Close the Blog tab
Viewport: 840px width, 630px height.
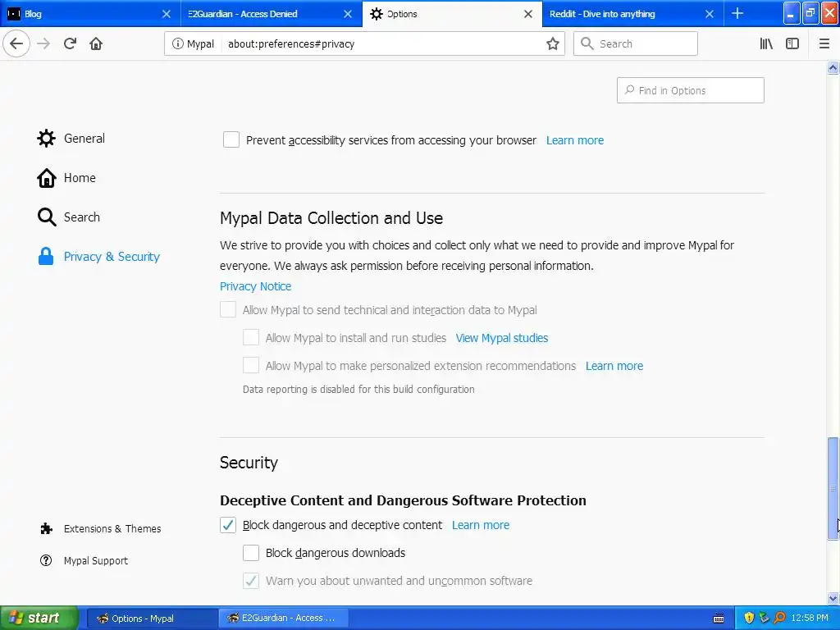click(x=167, y=14)
